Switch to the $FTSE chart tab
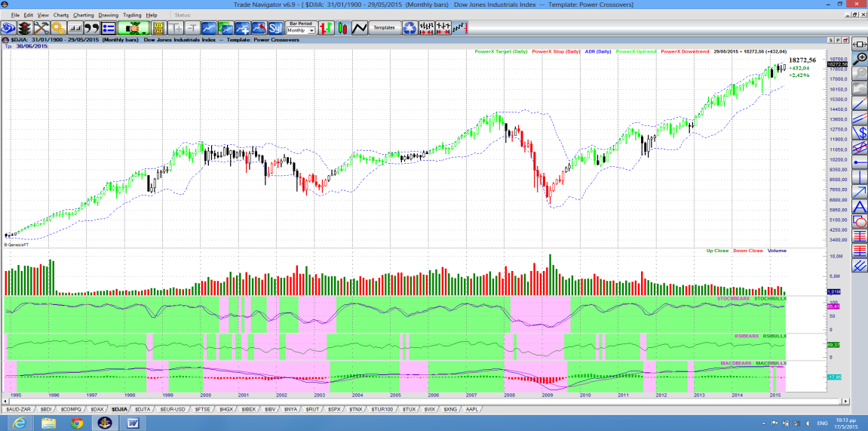Screen dimensions: 868x431 tap(202, 409)
